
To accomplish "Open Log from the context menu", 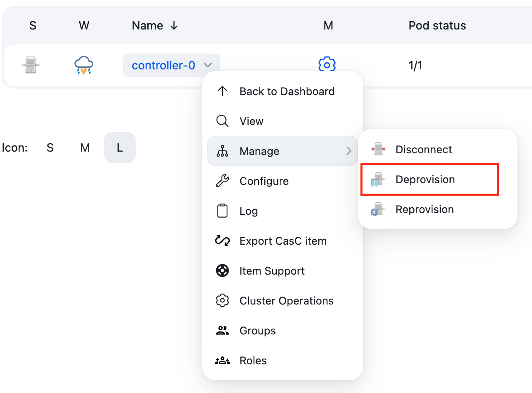I will coord(283,211).
